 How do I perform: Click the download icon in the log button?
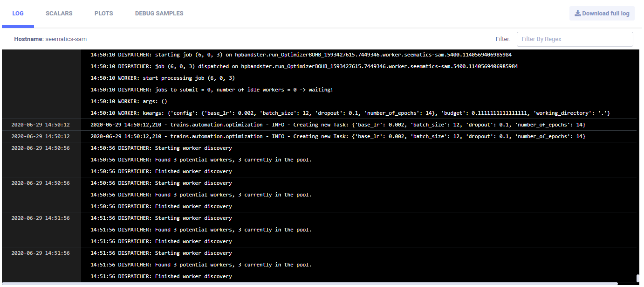click(x=577, y=14)
